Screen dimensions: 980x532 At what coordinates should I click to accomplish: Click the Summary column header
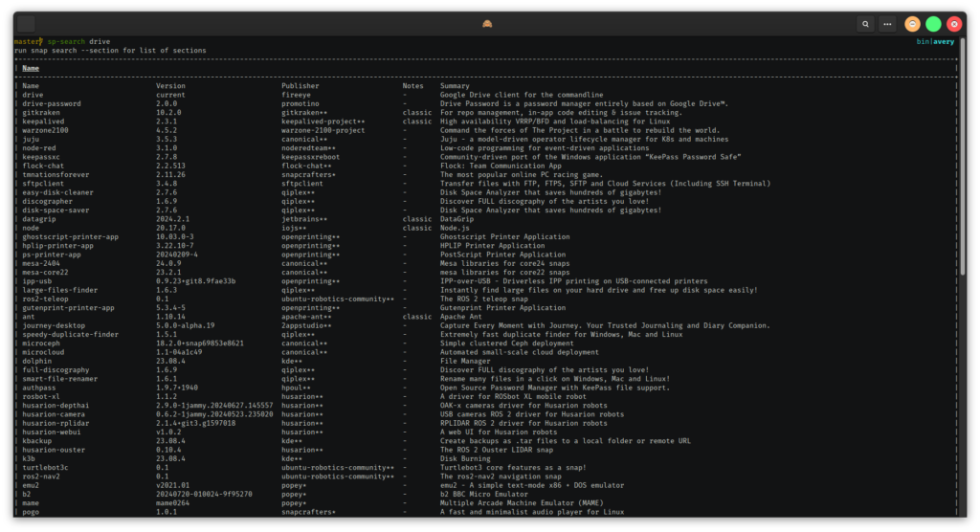click(x=456, y=86)
